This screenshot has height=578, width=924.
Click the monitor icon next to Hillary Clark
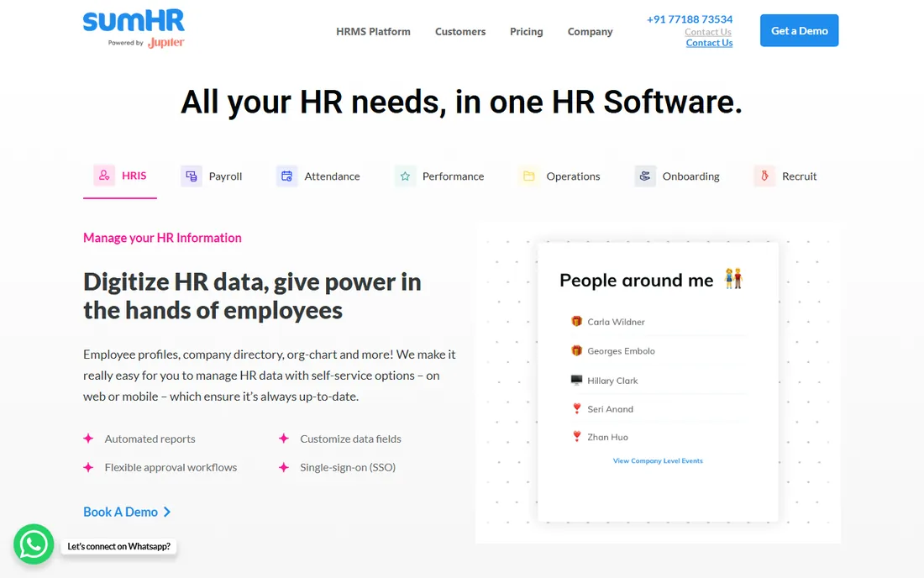coord(576,380)
